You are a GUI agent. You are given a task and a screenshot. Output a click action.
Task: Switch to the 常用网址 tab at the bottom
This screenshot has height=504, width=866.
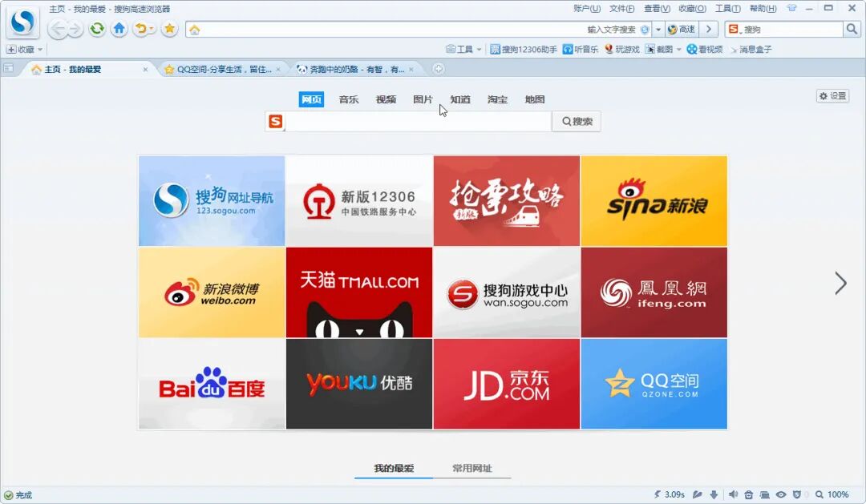tap(472, 468)
